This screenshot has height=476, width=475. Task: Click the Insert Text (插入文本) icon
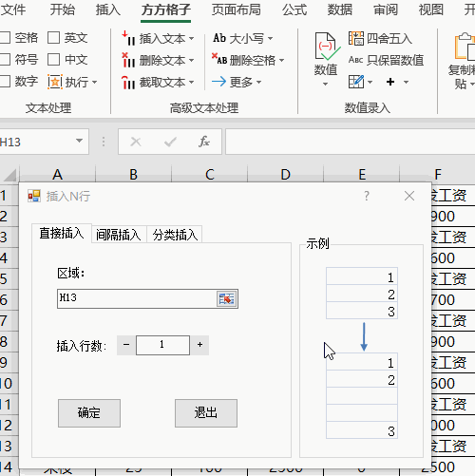pyautogui.click(x=128, y=38)
